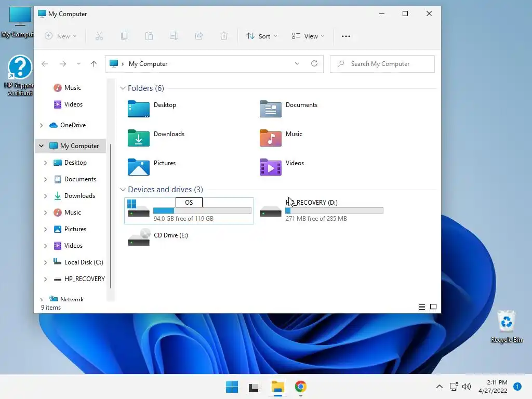The height and width of the screenshot is (399, 532).
Task: Click the Delete trash icon
Action: tap(224, 36)
